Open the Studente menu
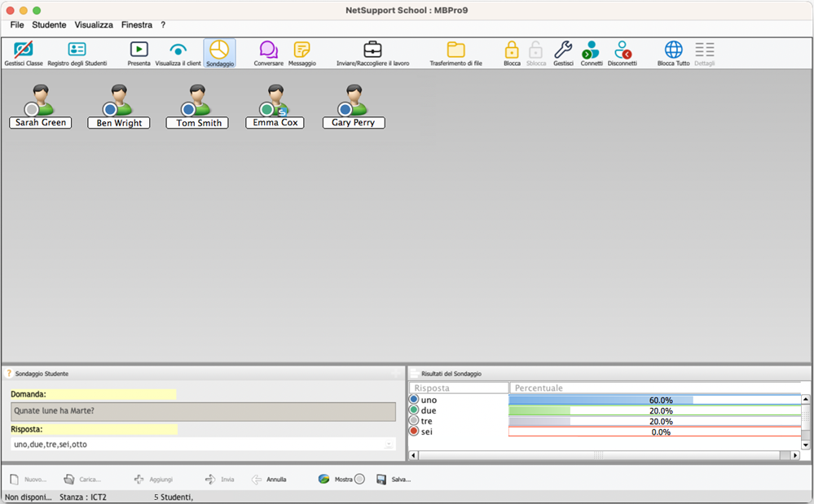Viewport: 814px width, 504px height. coord(50,25)
